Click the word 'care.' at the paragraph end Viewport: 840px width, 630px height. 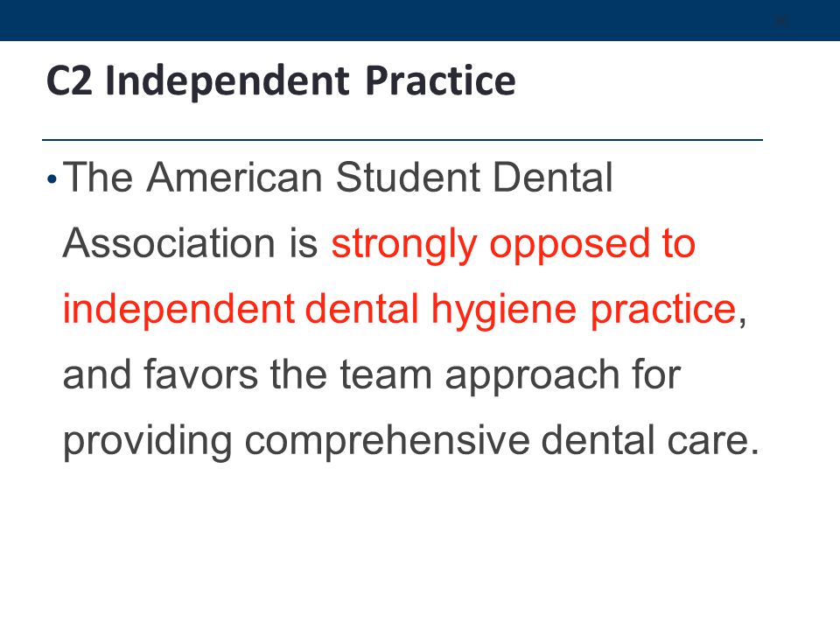coord(713,443)
